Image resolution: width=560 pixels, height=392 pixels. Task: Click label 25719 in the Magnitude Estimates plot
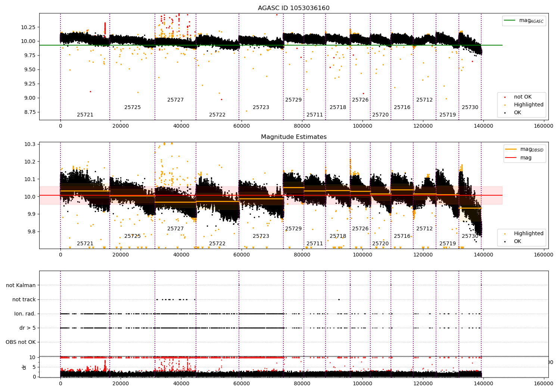448,244
